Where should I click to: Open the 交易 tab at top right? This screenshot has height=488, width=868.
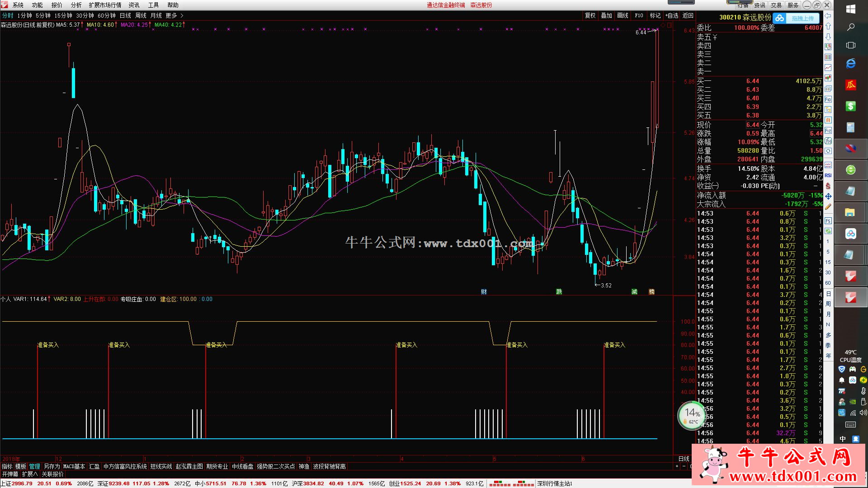click(x=776, y=5)
